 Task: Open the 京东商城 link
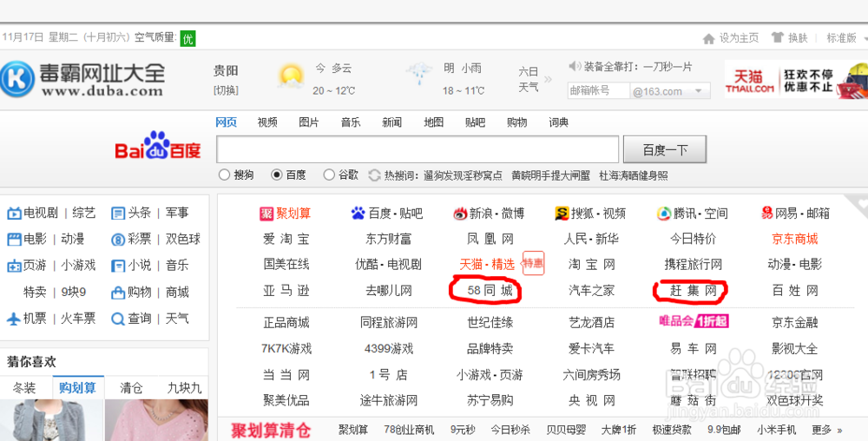tap(795, 239)
